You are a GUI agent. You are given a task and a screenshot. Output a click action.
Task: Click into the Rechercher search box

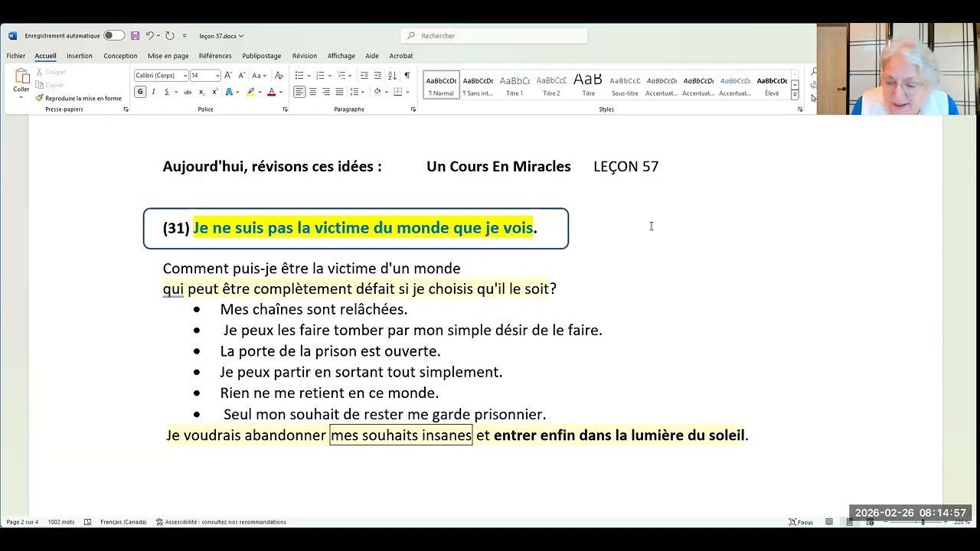[x=494, y=36]
